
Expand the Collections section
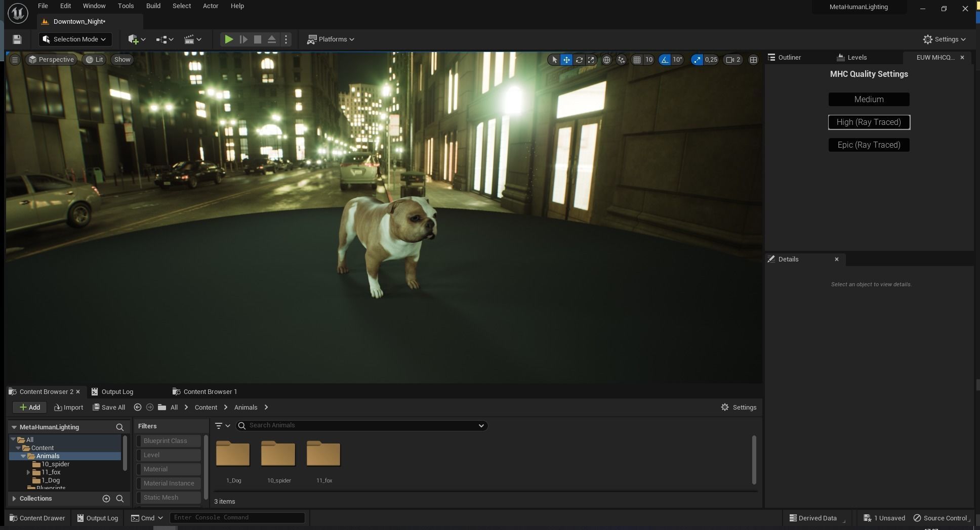14,499
